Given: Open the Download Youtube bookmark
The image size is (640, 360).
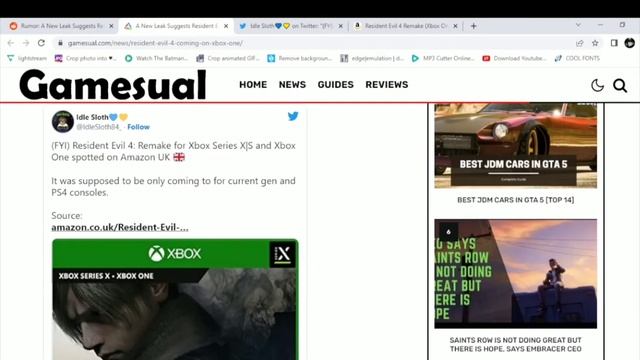Looking at the screenshot, I should [514, 58].
